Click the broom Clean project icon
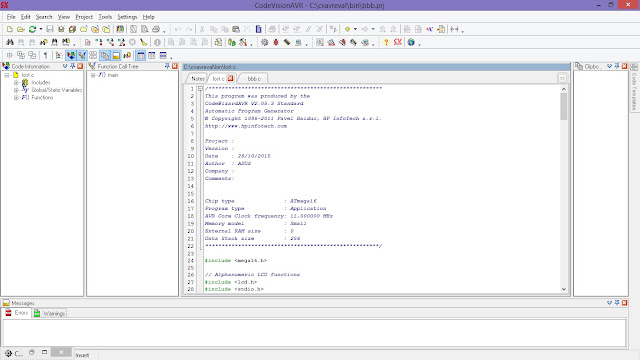The image size is (640, 360). 144,42
